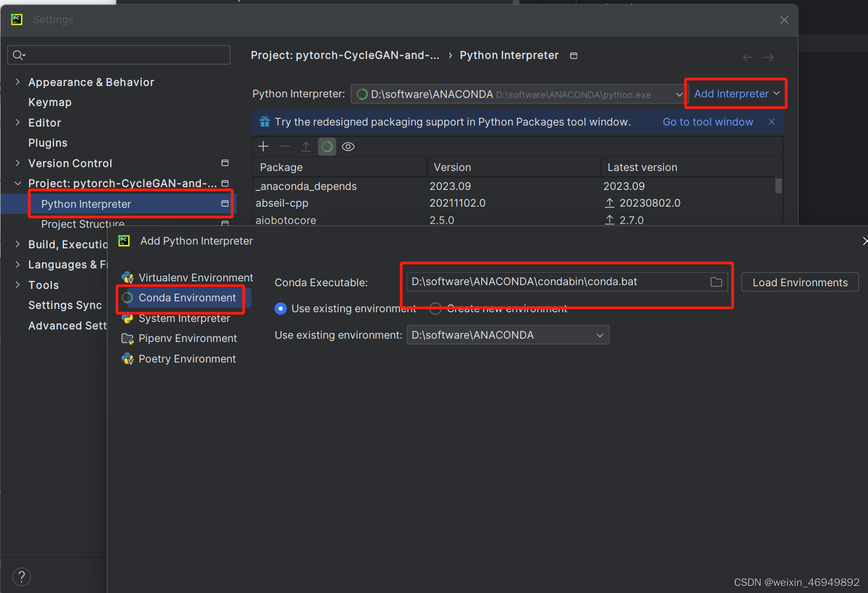Expand Build, Execution tree node
Viewport: 868px width, 593px height.
[x=17, y=244]
